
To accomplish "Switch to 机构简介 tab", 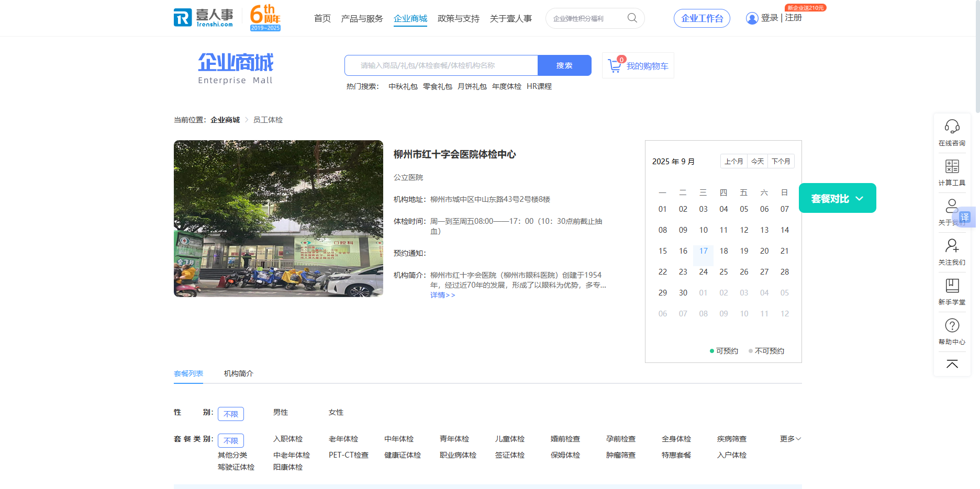I will tap(239, 373).
